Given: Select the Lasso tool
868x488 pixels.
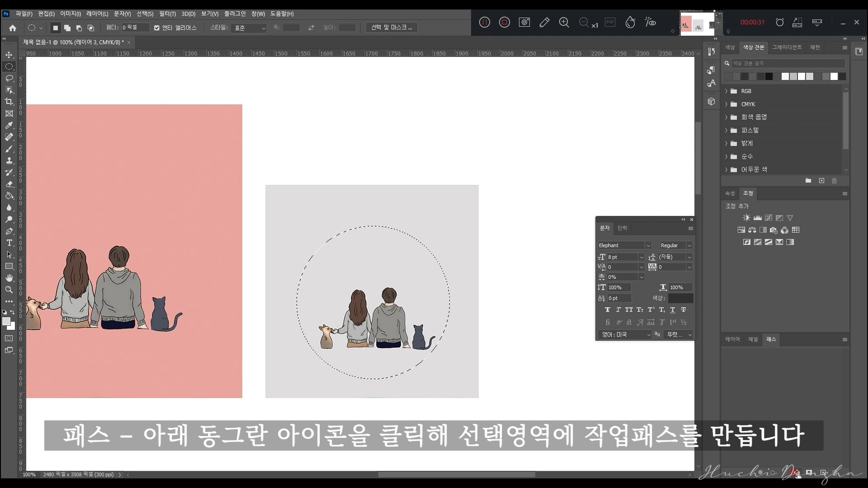Looking at the screenshot, I should 9,78.
